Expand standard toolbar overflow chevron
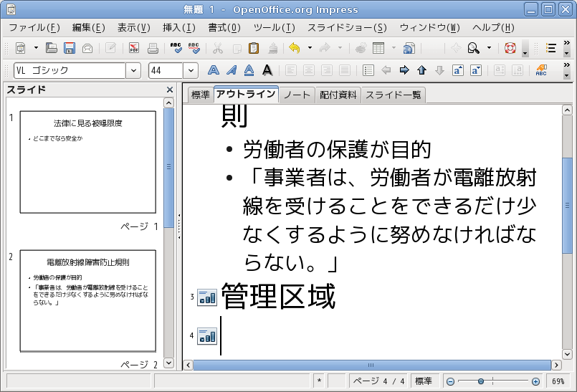577x392 pixels. coord(567,43)
